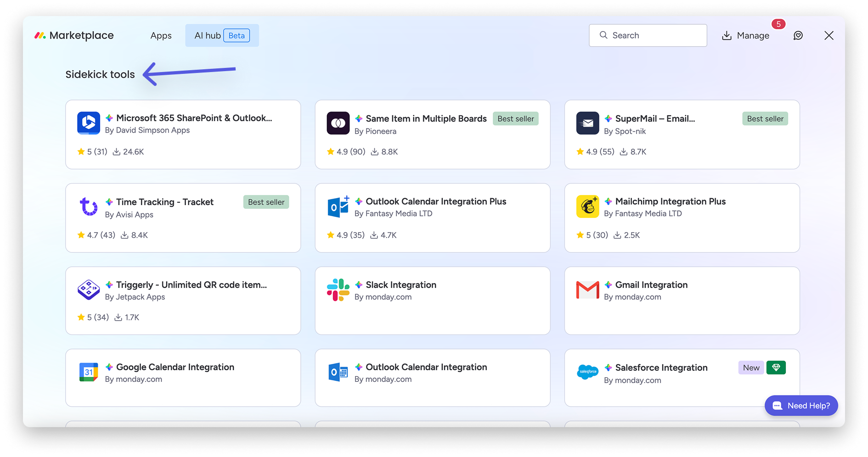
Task: Click the Need Help? chat bubble icon
Action: [778, 406]
